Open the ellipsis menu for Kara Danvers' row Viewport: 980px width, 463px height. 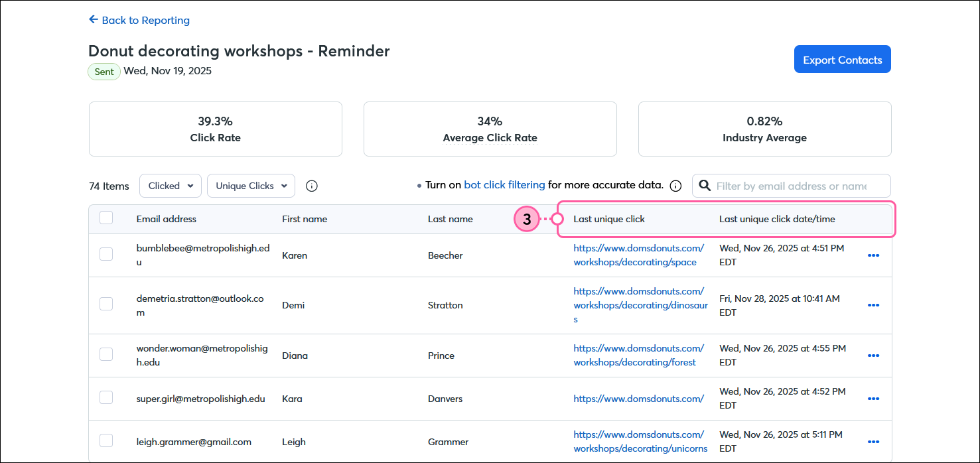point(873,398)
